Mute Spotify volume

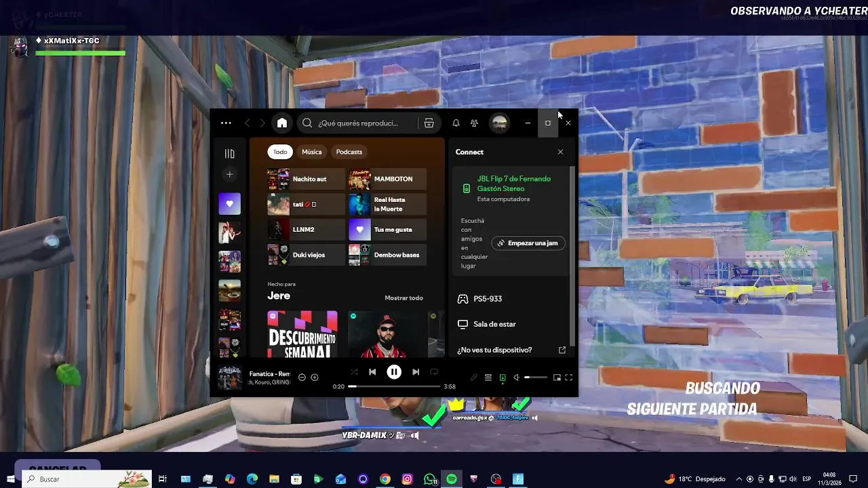[517, 378]
